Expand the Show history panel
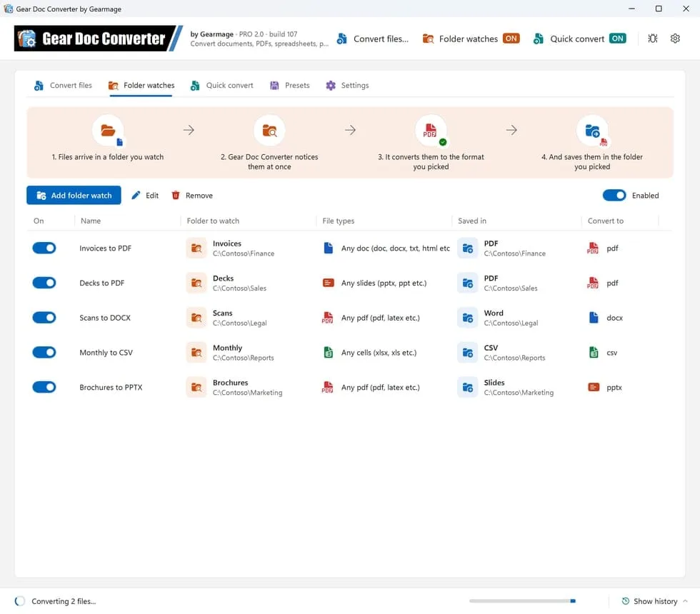The image size is (700, 614). pos(654,601)
